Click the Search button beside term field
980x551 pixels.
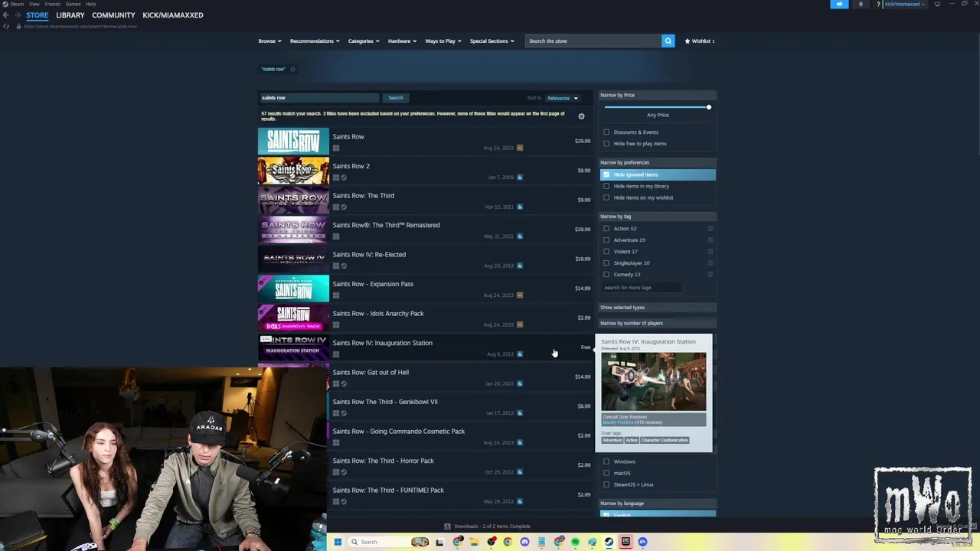pos(396,98)
